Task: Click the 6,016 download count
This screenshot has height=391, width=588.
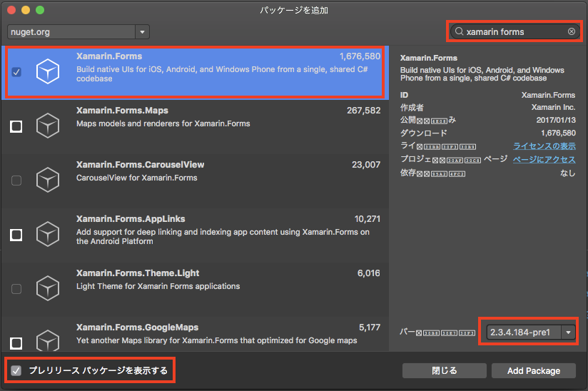Action: pyautogui.click(x=369, y=273)
